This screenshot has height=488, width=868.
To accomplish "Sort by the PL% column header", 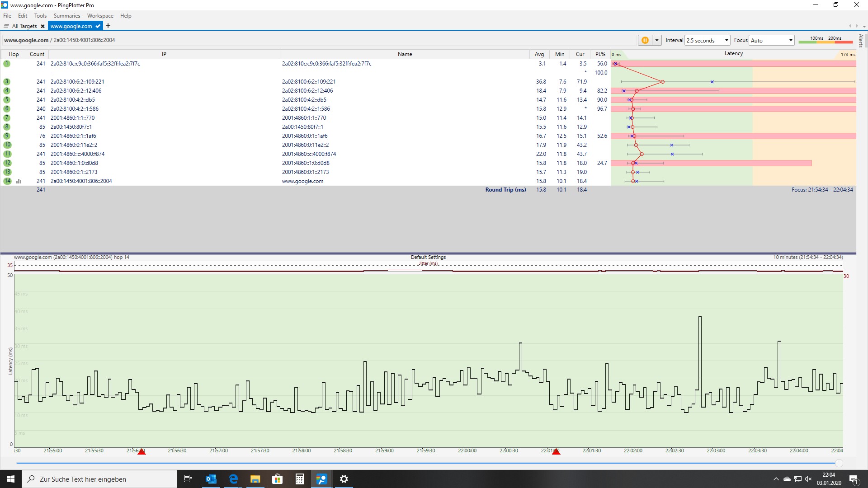I will pyautogui.click(x=600, y=54).
